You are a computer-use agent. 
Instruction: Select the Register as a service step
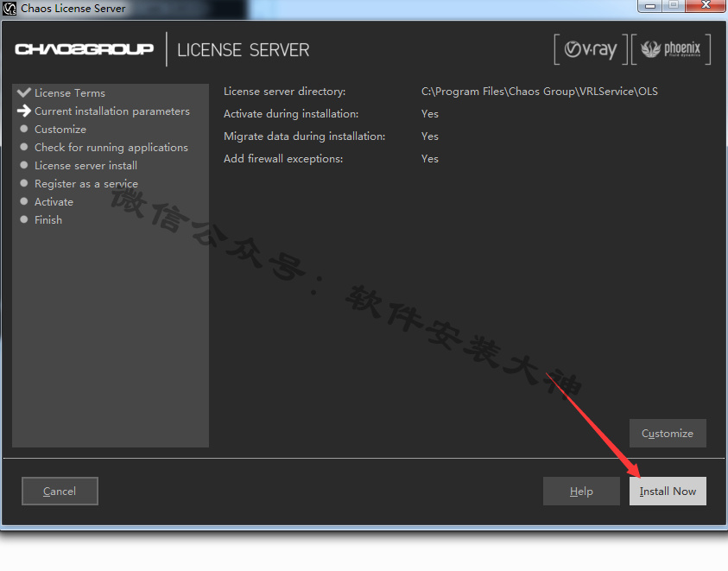tap(86, 183)
